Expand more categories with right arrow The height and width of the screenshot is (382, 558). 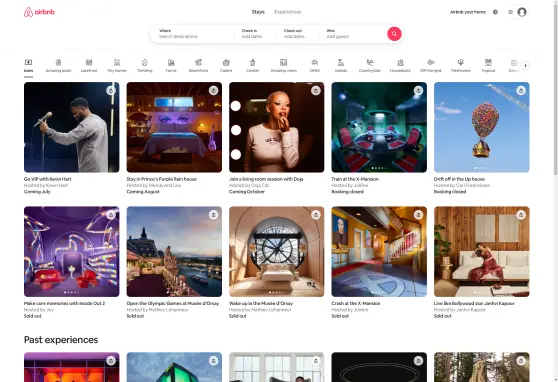tap(525, 66)
